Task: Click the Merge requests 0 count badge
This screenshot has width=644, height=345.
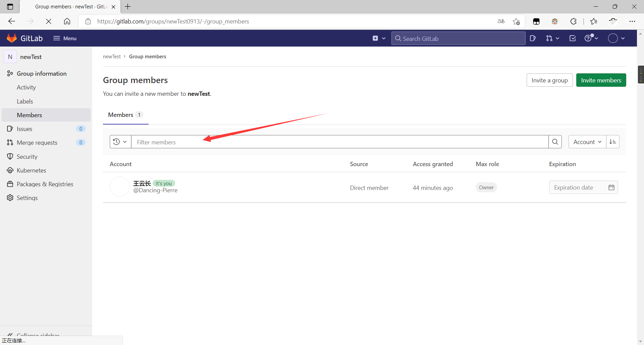Action: tap(81, 142)
